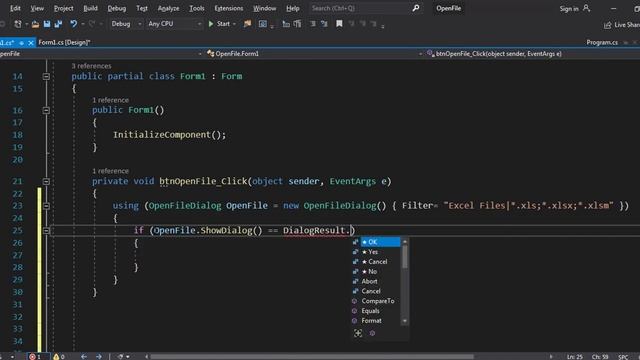
Task: Click the search magnifier icon
Action: 416,8
